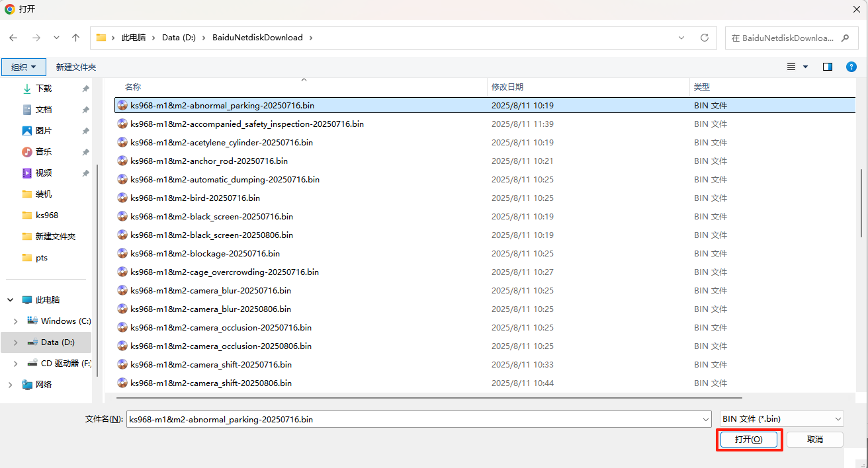Expand the CD 驱动器 (F:) node
The image size is (868, 468).
16,363
